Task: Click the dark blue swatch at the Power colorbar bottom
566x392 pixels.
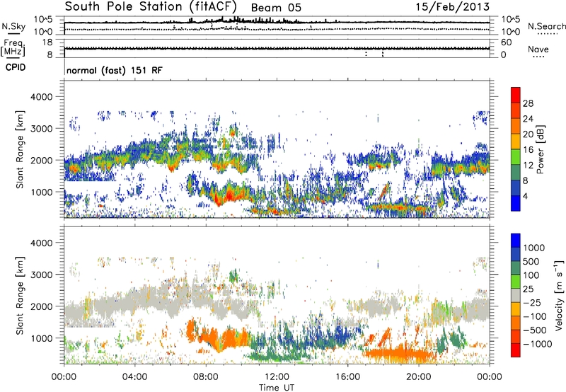Action: (x=516, y=203)
